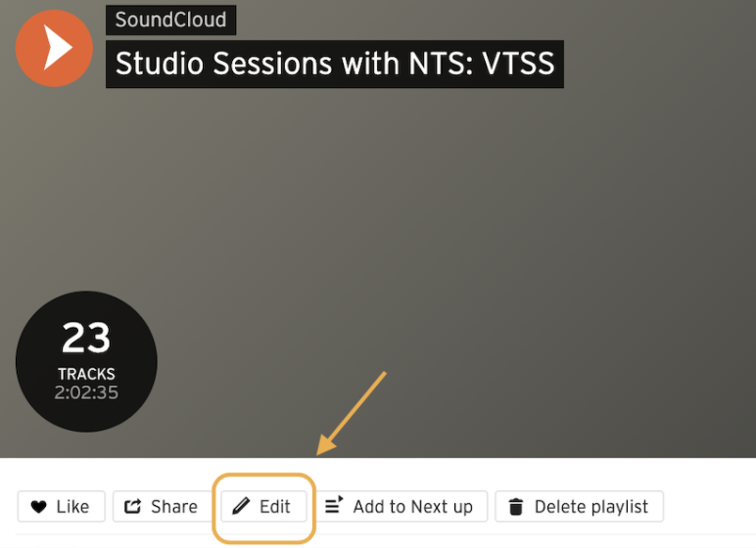Click the 23 track count number

[x=86, y=338]
